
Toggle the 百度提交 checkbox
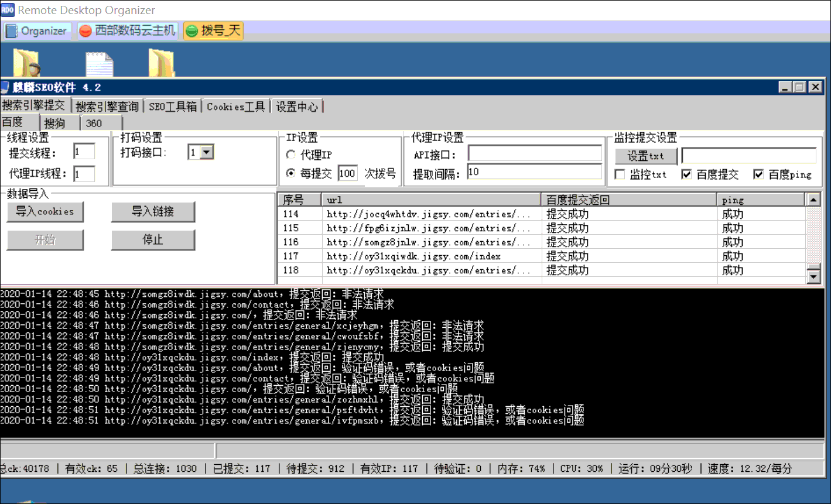pos(687,174)
